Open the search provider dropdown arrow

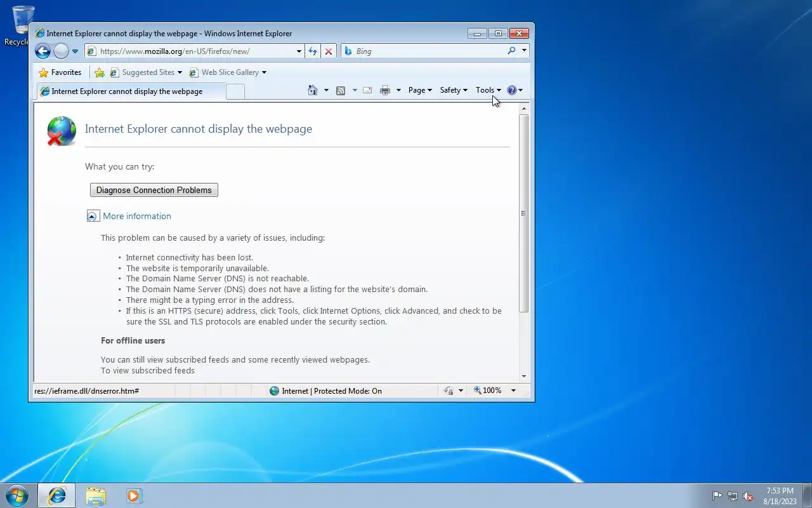(524, 51)
